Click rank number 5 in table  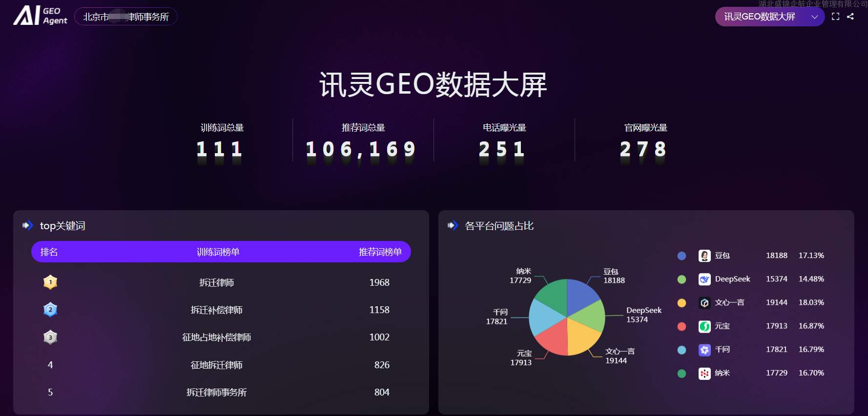click(50, 392)
